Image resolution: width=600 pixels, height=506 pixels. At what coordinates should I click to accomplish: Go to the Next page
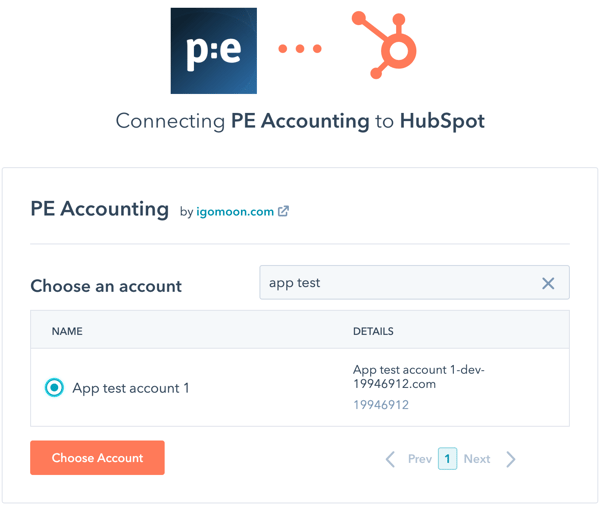[x=477, y=459]
